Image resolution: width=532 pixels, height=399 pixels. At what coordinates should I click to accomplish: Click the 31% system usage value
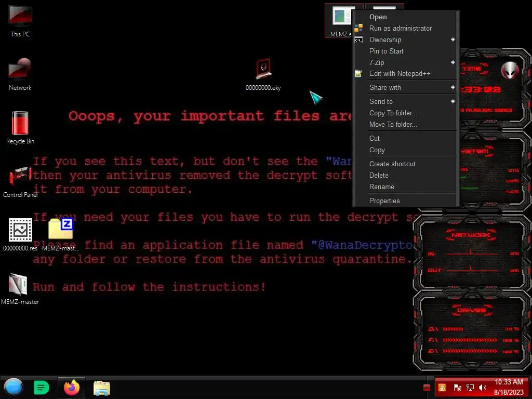pyautogui.click(x=514, y=170)
